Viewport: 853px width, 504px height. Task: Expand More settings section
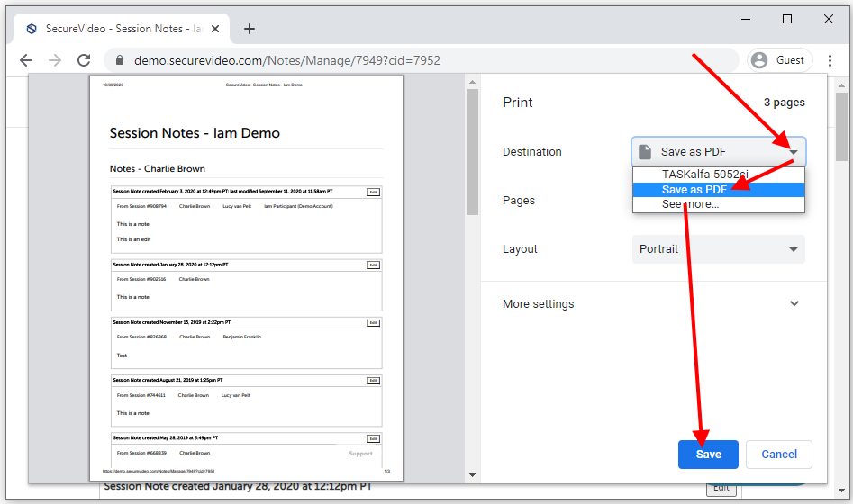pyautogui.click(x=794, y=304)
